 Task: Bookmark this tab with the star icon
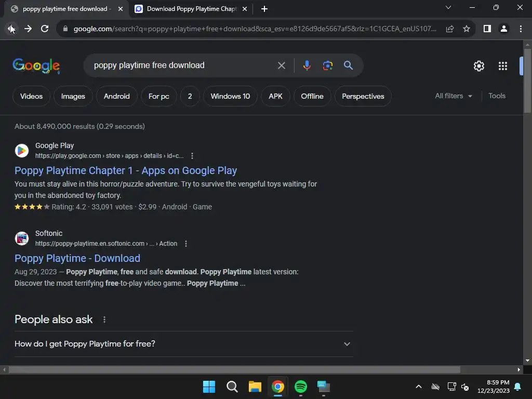[x=467, y=29]
